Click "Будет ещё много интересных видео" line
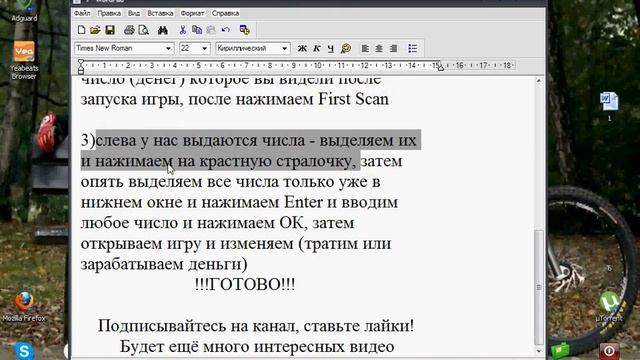 click(x=257, y=347)
